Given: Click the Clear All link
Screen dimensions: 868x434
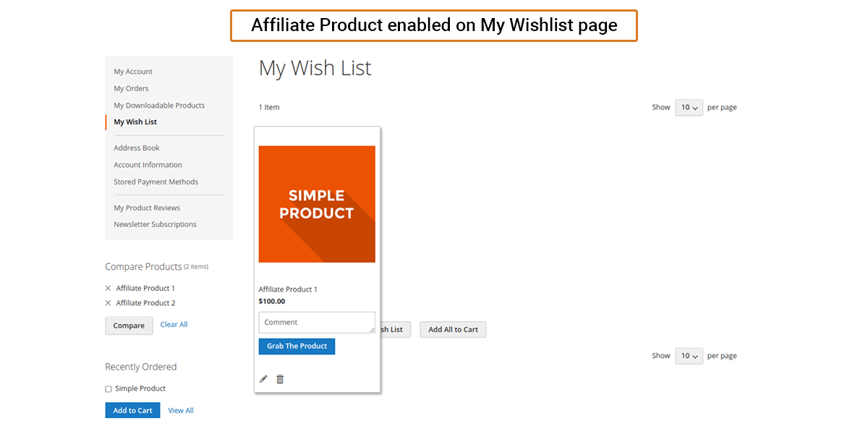Looking at the screenshot, I should pos(174,325).
